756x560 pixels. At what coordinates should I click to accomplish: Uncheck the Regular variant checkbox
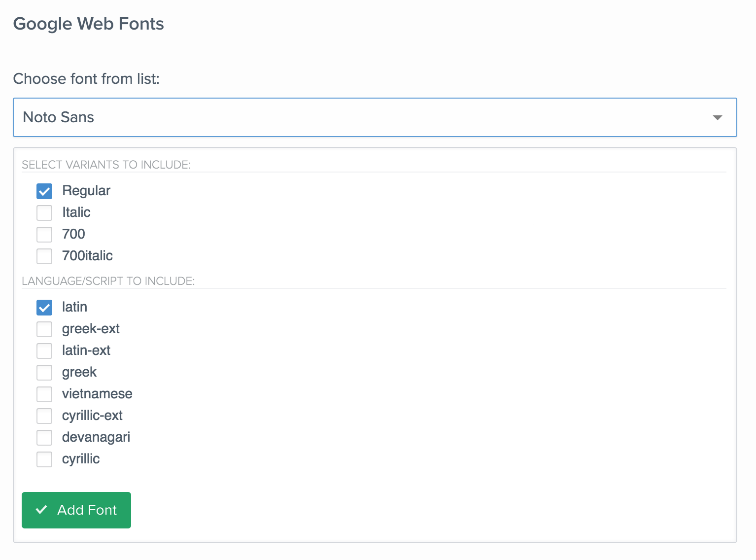[44, 191]
